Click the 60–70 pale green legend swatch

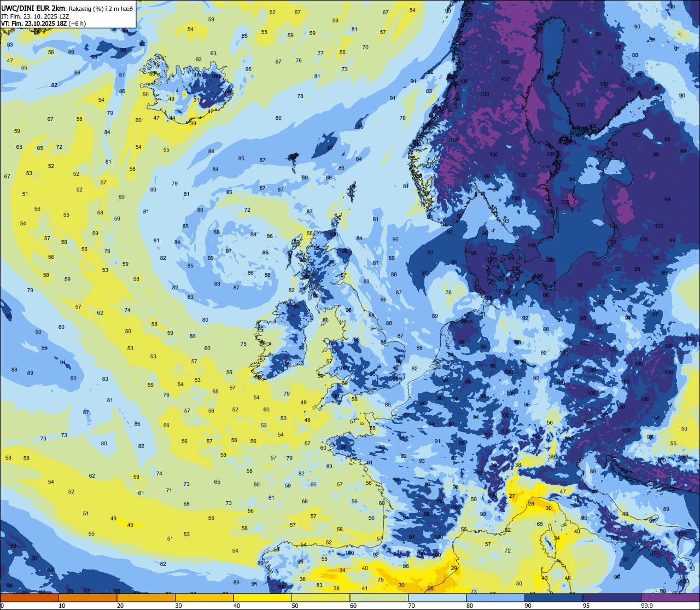pyautogui.click(x=379, y=597)
